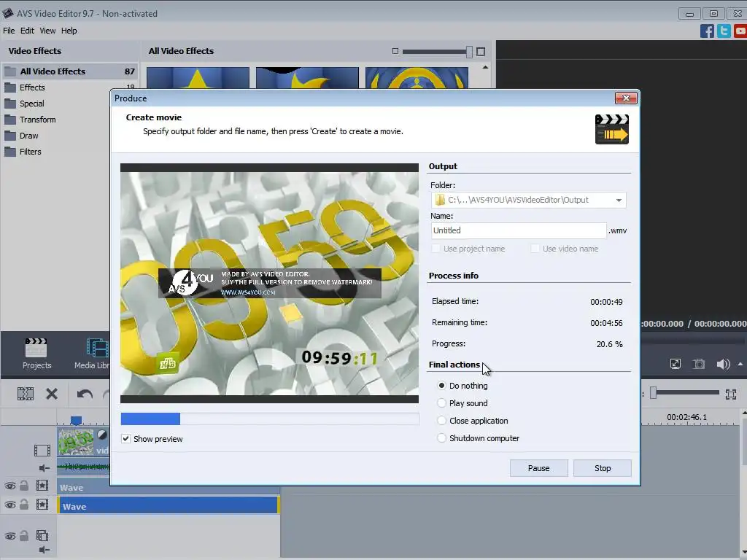The width and height of the screenshot is (747, 560).
Task: Click the blue export progress bar
Action: tap(150, 419)
